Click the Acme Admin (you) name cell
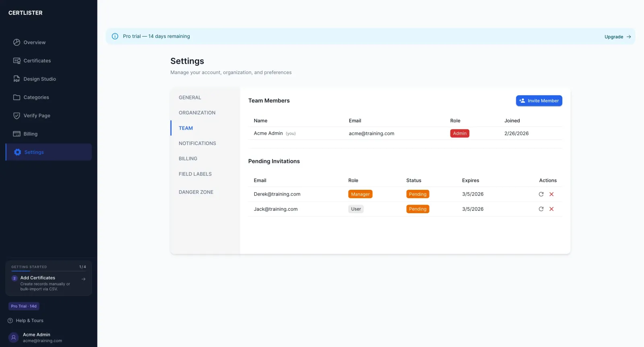This screenshot has height=347, width=644. pos(275,133)
